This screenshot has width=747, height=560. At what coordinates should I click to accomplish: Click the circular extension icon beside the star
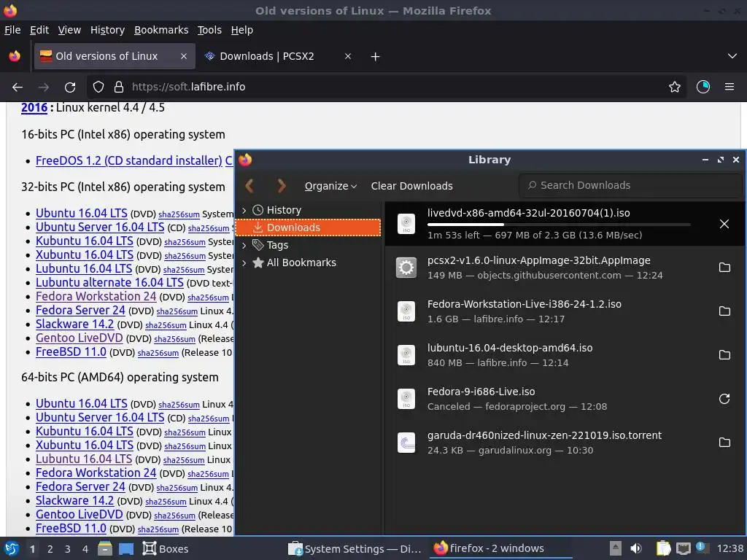tap(703, 87)
